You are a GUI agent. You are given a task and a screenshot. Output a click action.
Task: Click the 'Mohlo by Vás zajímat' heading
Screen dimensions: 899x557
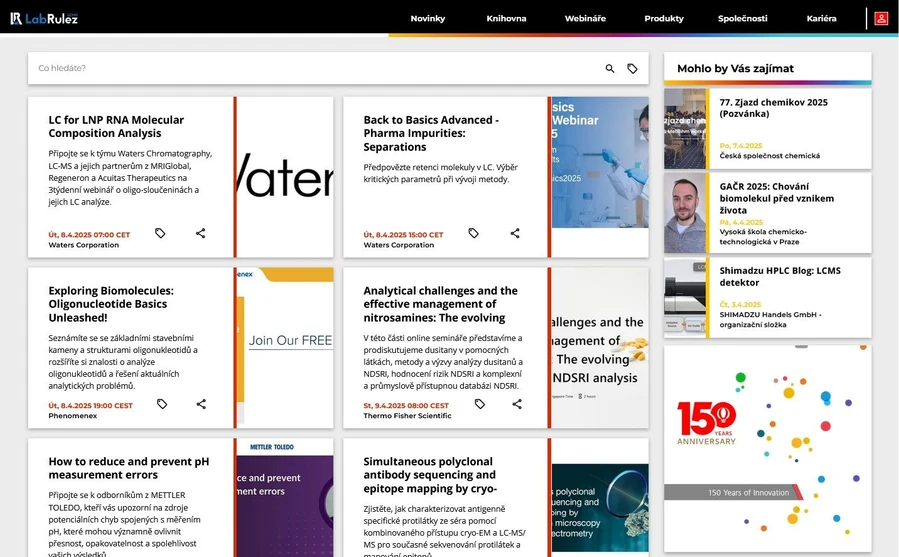tap(735, 68)
